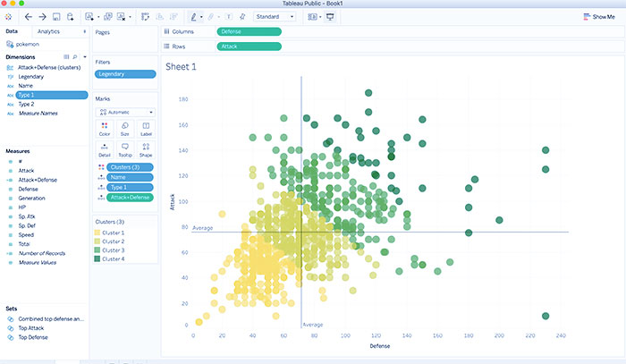The width and height of the screenshot is (626, 364).
Task: Click the Cluster 1 color swatch
Action: tap(97, 233)
